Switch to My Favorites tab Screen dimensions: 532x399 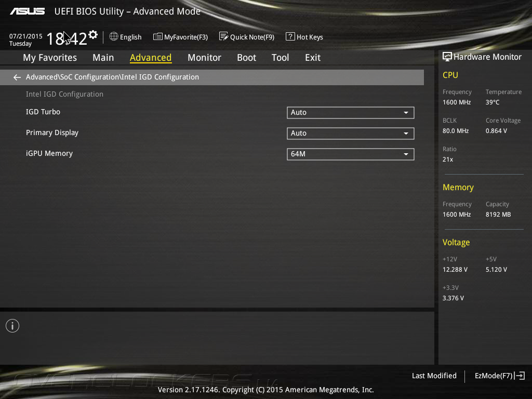click(50, 58)
